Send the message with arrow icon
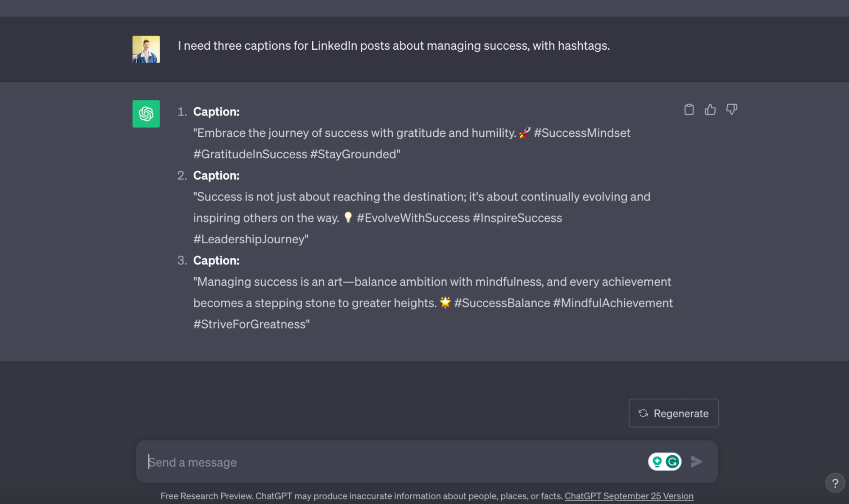The height and width of the screenshot is (504, 849). point(697,462)
